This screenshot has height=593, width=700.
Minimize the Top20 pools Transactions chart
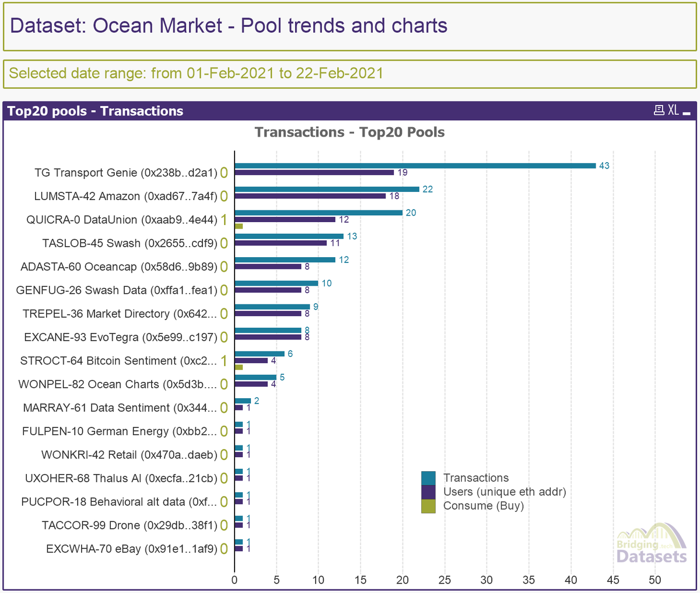coord(687,113)
